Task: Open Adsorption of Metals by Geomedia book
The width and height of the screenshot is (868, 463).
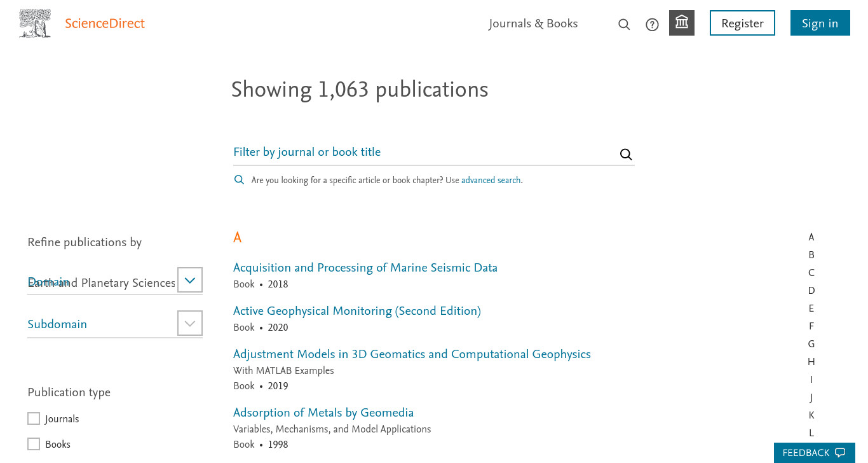Action: [x=323, y=413]
